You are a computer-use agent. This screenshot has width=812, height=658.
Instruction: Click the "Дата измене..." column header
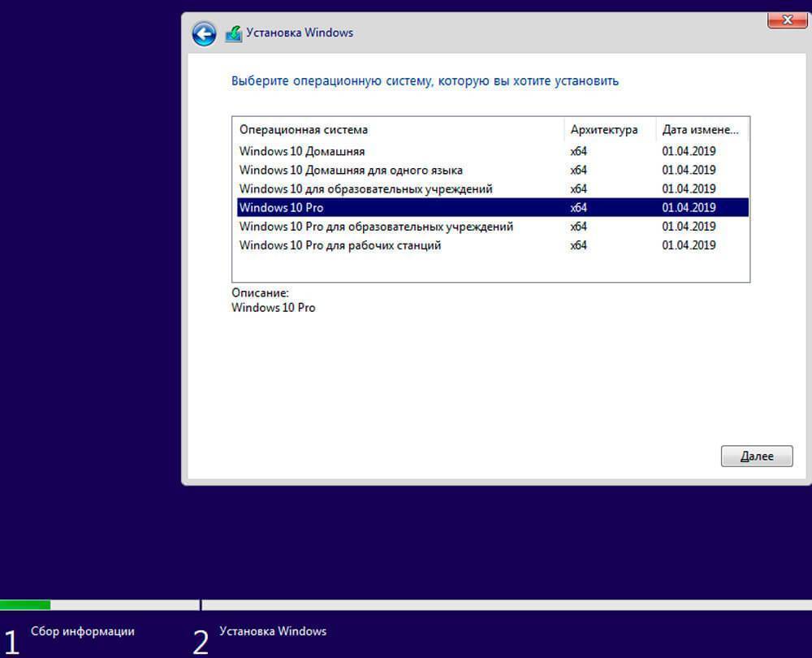[700, 130]
